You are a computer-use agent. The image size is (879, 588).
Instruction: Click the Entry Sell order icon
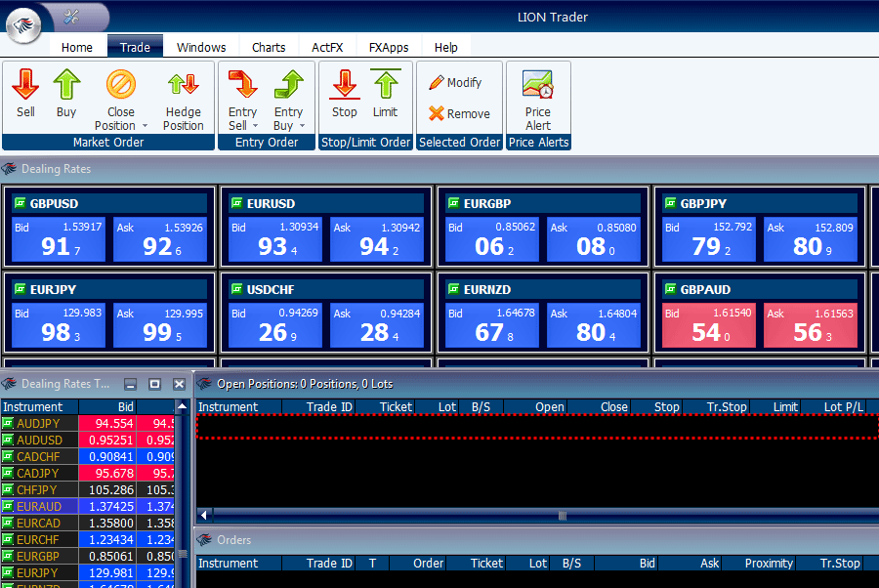click(242, 84)
